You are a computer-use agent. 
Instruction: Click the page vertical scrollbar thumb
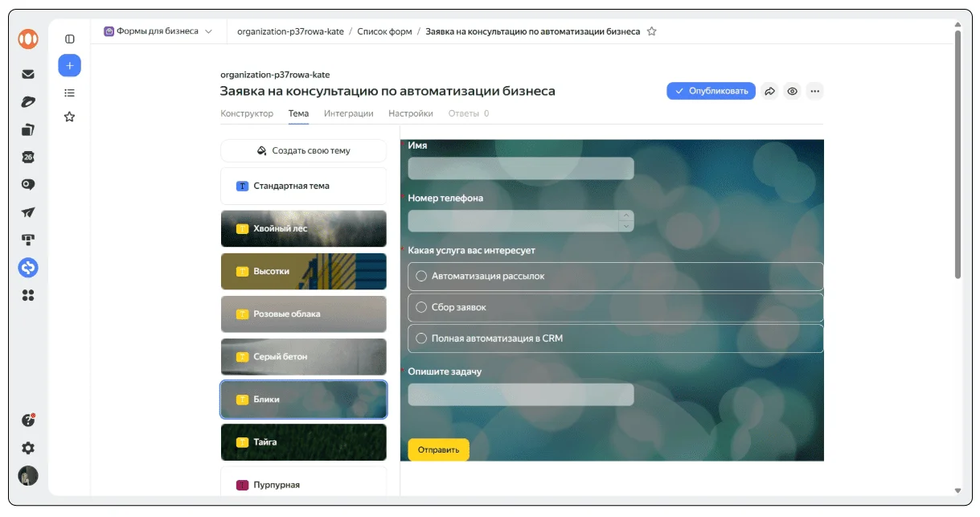957,153
